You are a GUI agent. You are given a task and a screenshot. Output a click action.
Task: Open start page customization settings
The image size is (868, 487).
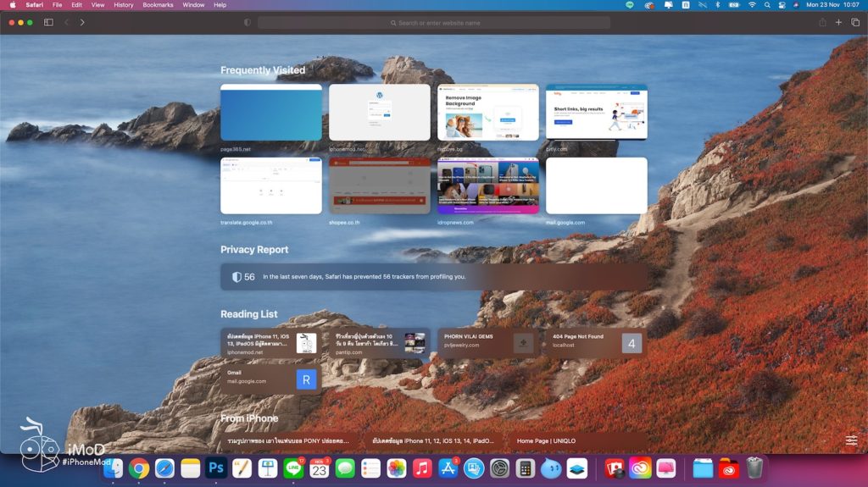click(x=851, y=440)
